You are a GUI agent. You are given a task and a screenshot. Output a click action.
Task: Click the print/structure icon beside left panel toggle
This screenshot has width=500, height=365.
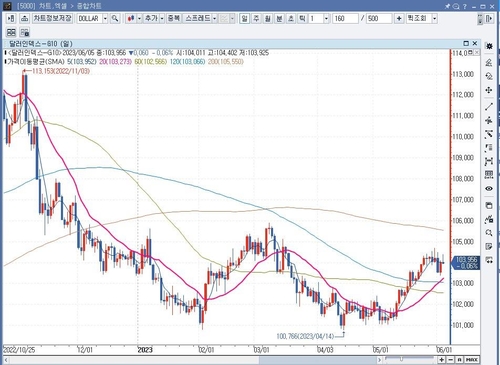click(24, 18)
